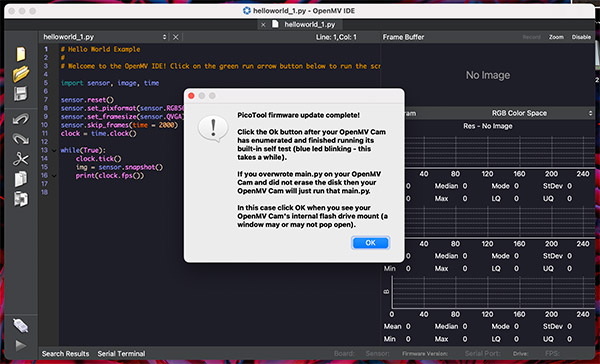Cut the selection with the scissors icon
The width and height of the screenshot is (600, 364).
tap(21, 159)
